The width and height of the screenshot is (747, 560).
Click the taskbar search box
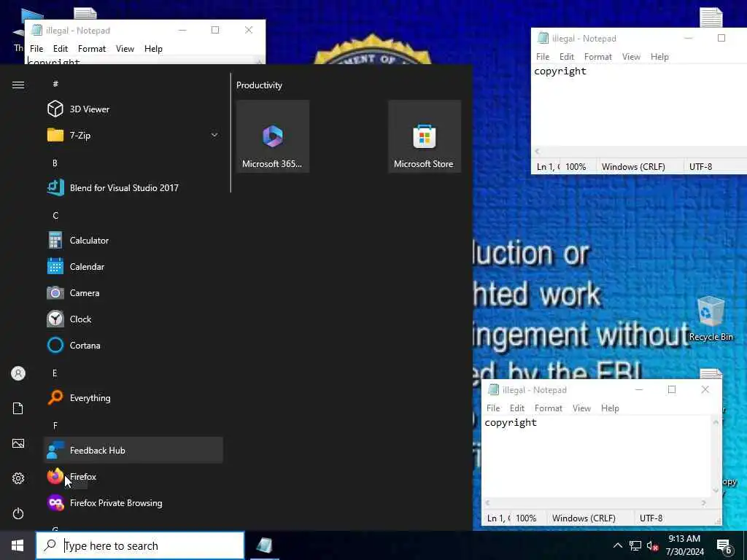pos(140,545)
